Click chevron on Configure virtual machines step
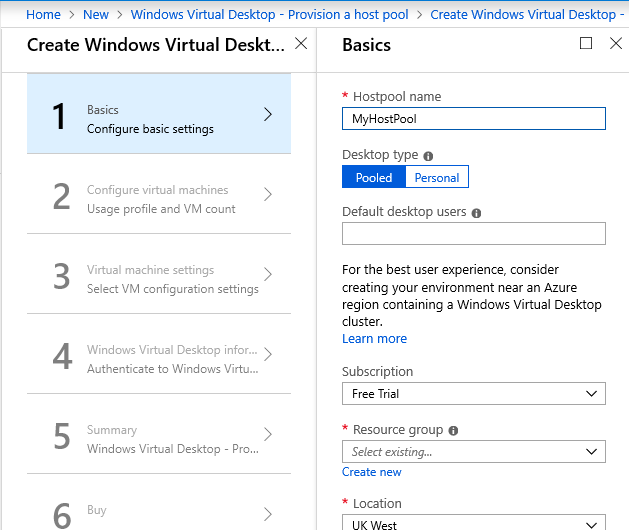Image resolution: width=629 pixels, height=530 pixels. tap(268, 194)
